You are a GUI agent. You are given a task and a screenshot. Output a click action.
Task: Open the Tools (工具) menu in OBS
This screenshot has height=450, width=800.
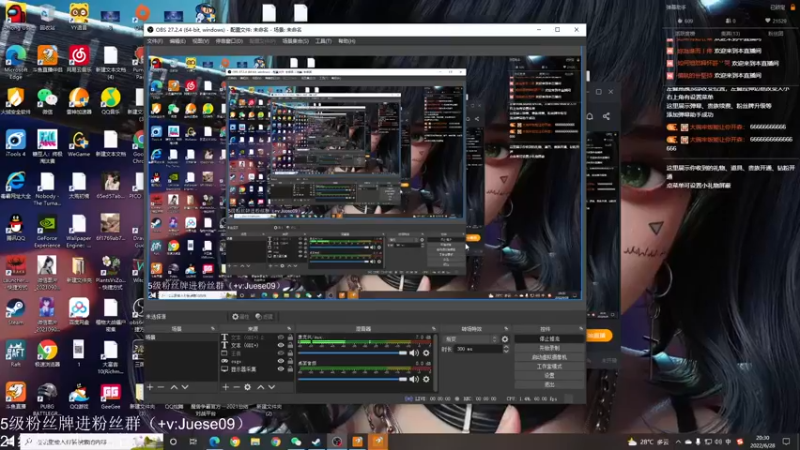[x=323, y=41]
